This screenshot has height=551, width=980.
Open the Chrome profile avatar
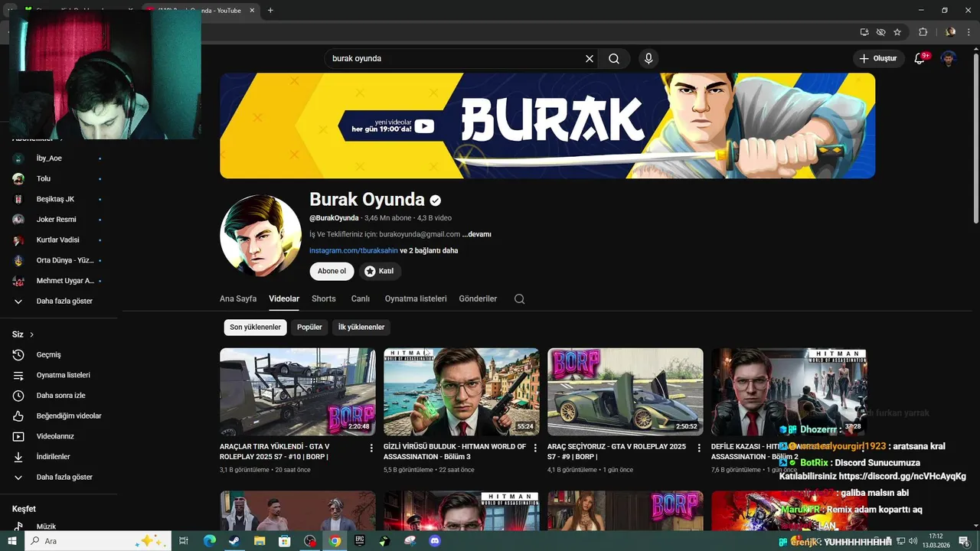click(x=950, y=32)
